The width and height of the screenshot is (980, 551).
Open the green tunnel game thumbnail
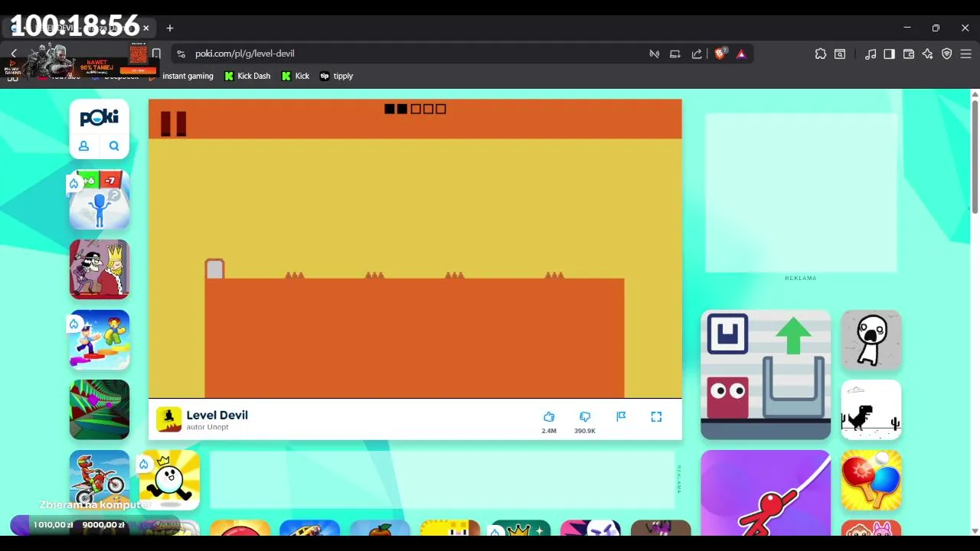coord(100,409)
